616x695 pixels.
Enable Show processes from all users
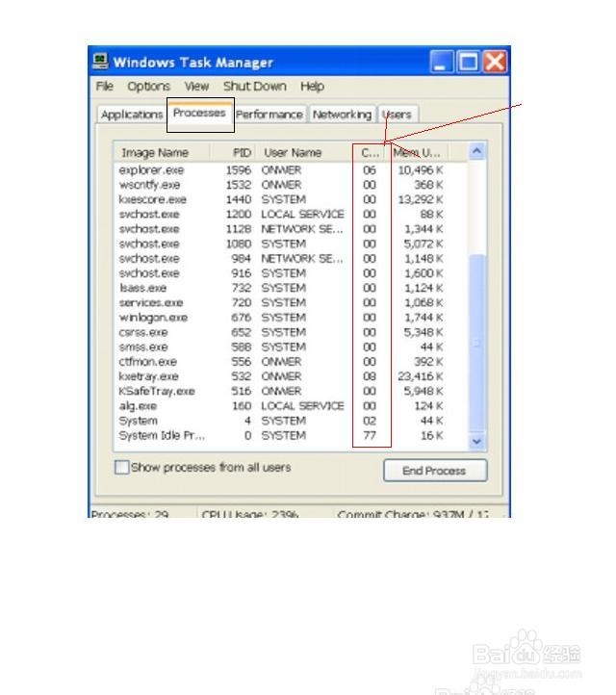pos(122,467)
